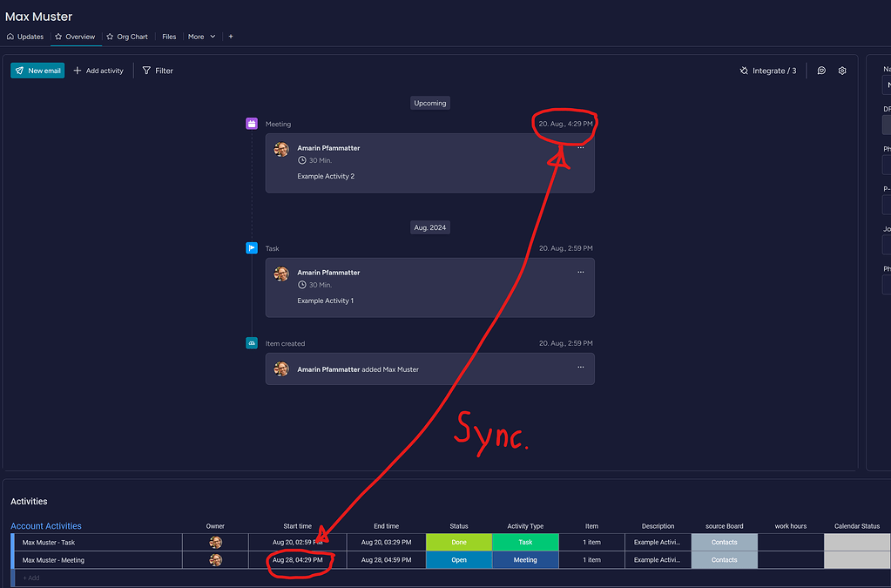Viewport: 891px width, 588px height.
Task: Switch to the Files tab
Action: pyautogui.click(x=169, y=37)
